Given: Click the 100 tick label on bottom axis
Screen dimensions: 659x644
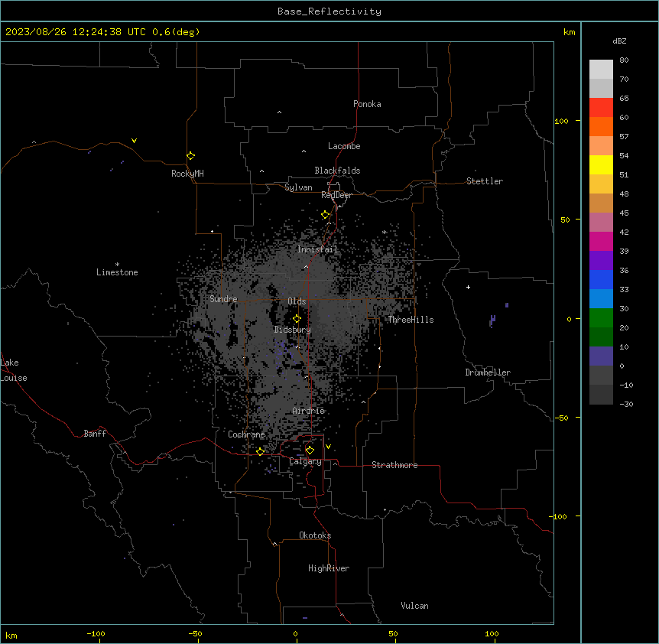Looking at the screenshot, I should click(x=492, y=633).
